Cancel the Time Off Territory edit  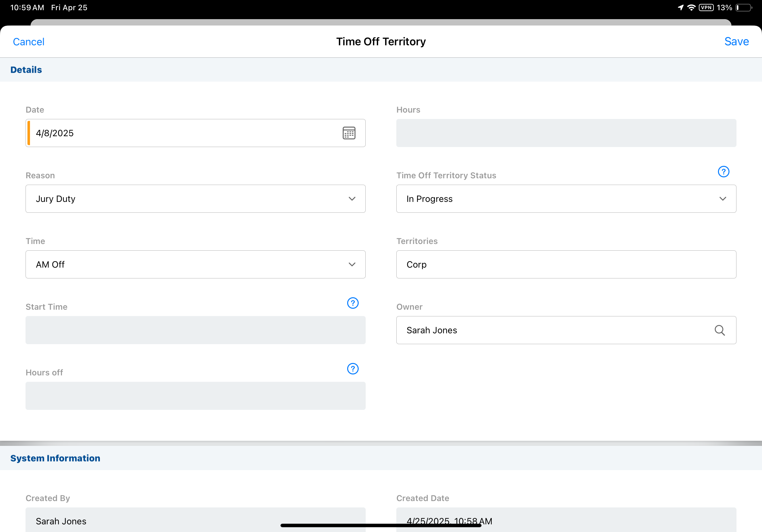(x=28, y=42)
